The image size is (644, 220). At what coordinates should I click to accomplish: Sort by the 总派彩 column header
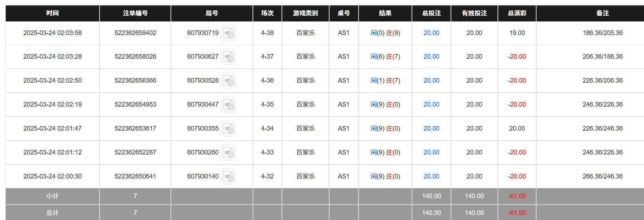(x=516, y=13)
